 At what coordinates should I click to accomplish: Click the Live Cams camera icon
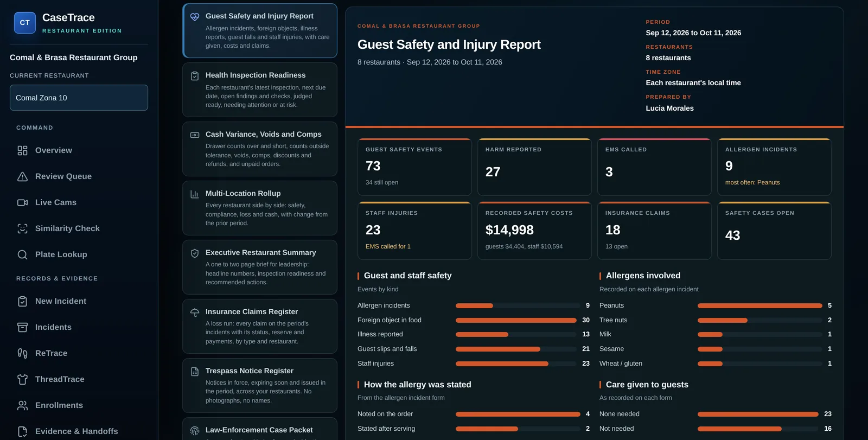(22, 202)
